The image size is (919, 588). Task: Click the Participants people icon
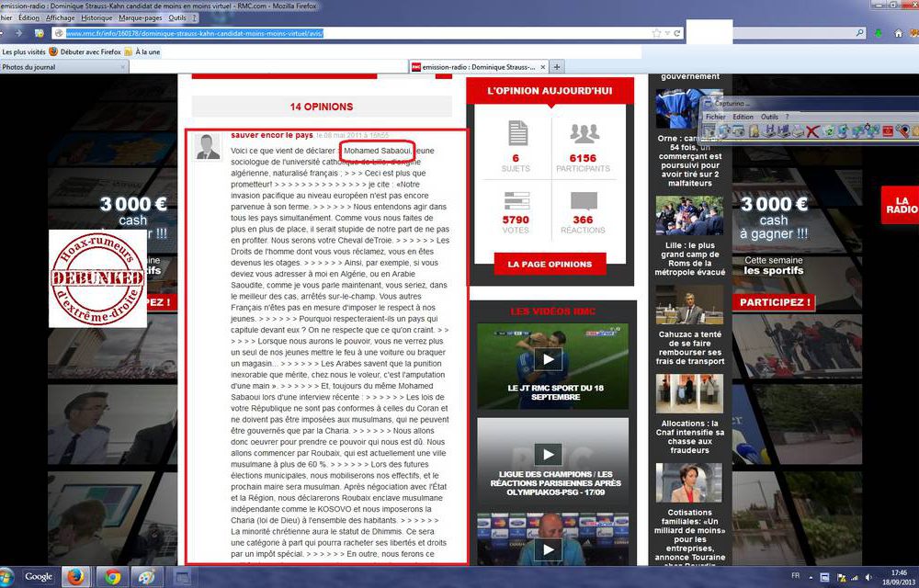point(584,133)
